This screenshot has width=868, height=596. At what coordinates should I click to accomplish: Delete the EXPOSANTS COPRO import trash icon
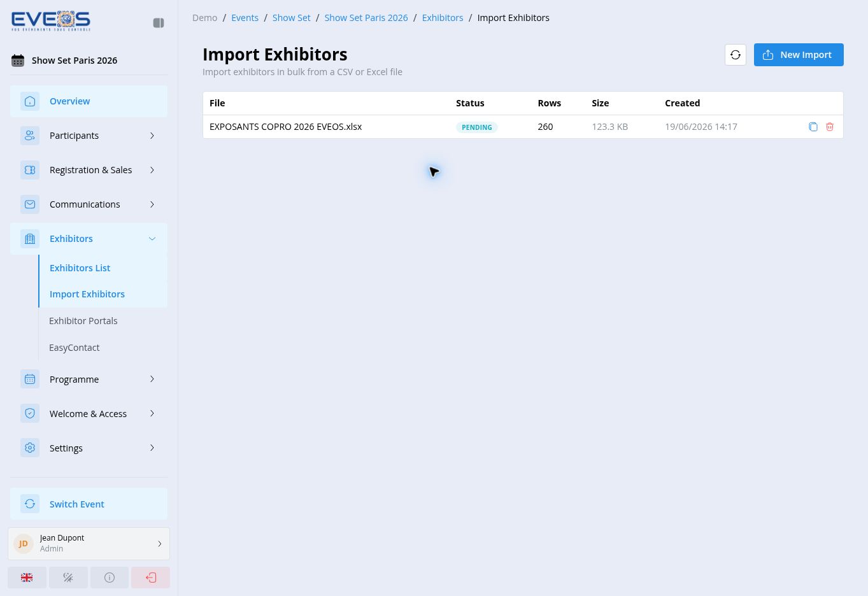tap(830, 127)
